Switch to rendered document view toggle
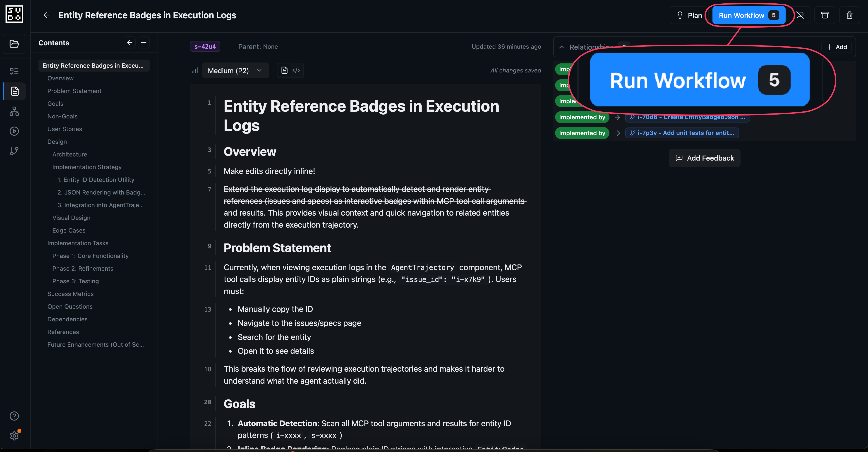 click(284, 70)
